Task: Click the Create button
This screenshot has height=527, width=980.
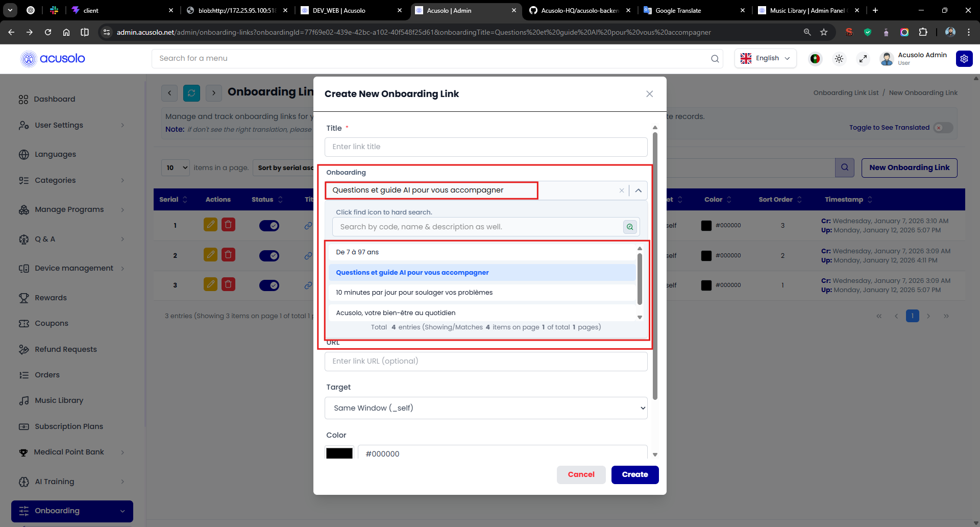Action: (635, 474)
